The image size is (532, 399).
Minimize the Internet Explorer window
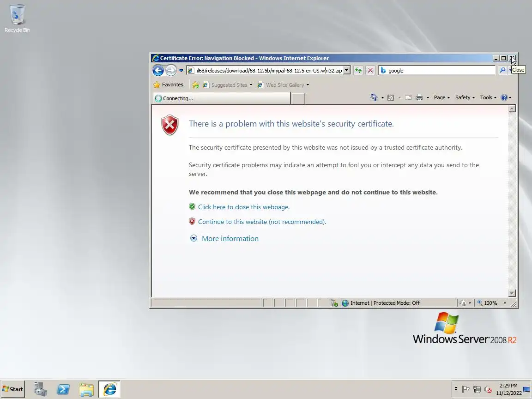click(496, 58)
